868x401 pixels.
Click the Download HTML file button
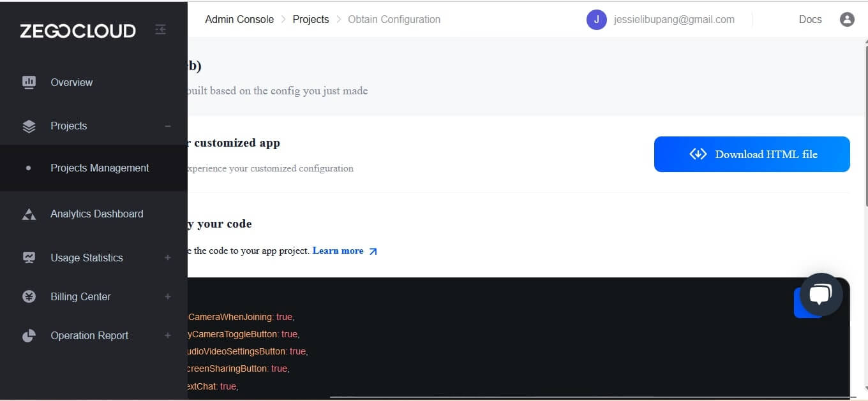(x=752, y=154)
